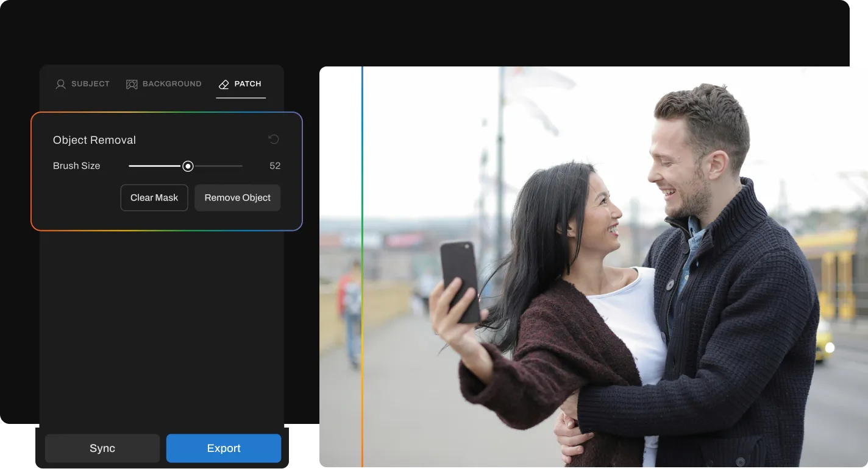Select the Patch tab label
868x469 pixels.
click(x=247, y=84)
